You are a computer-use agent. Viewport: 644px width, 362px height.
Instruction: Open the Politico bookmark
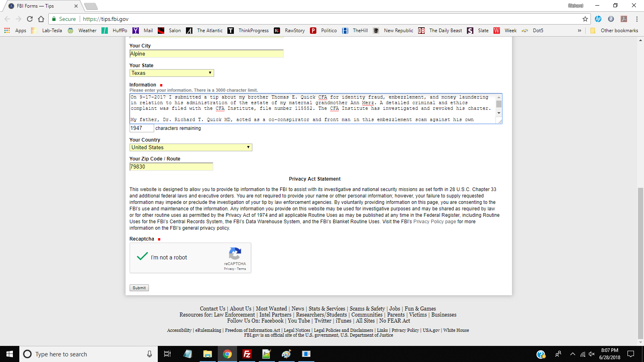(323, 31)
